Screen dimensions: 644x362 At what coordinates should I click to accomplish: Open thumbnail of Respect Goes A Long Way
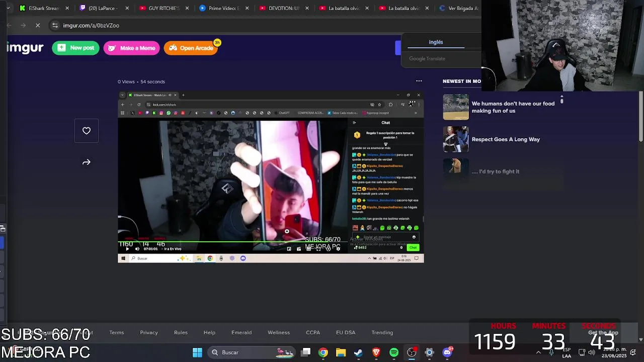click(x=456, y=139)
